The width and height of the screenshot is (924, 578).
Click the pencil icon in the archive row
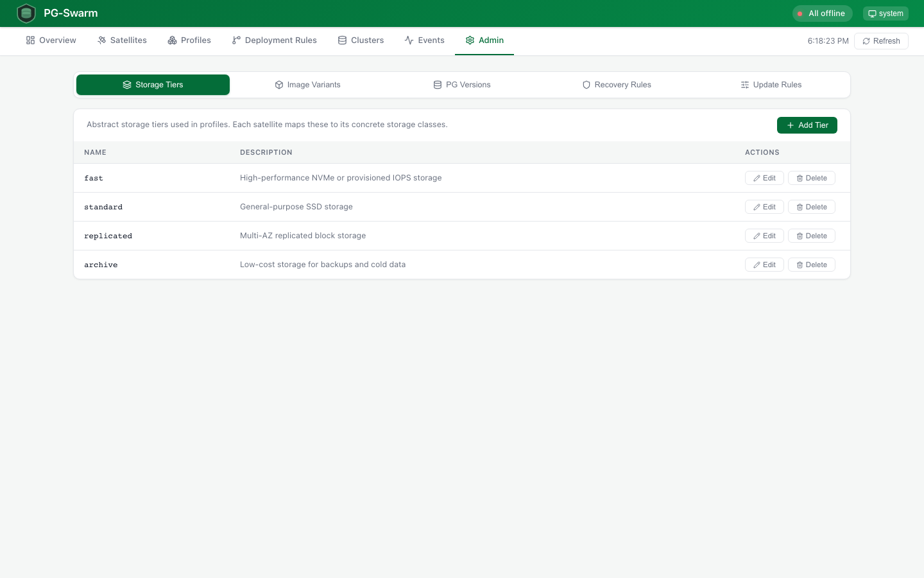[x=757, y=265]
